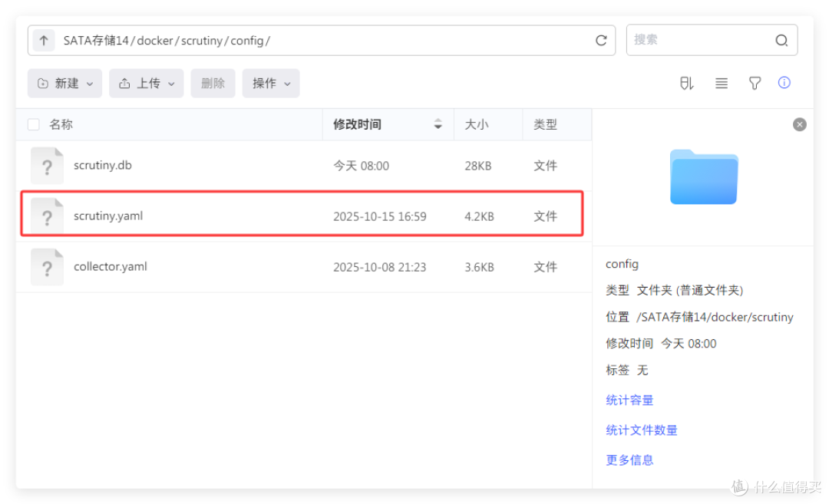Click the scrutiny.db file icon

click(47, 166)
